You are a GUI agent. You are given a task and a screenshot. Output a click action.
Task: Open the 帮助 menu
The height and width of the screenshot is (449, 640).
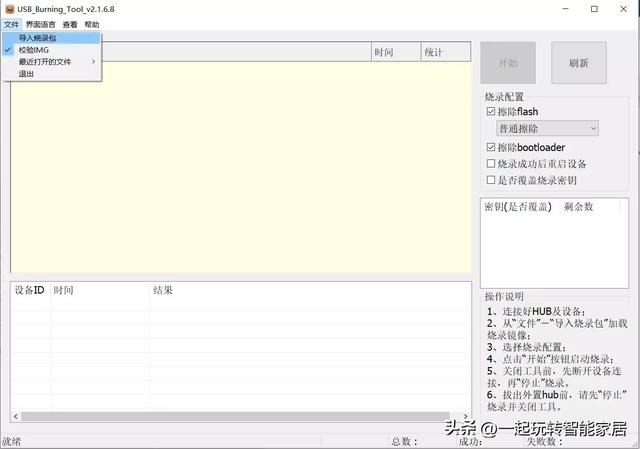(92, 24)
